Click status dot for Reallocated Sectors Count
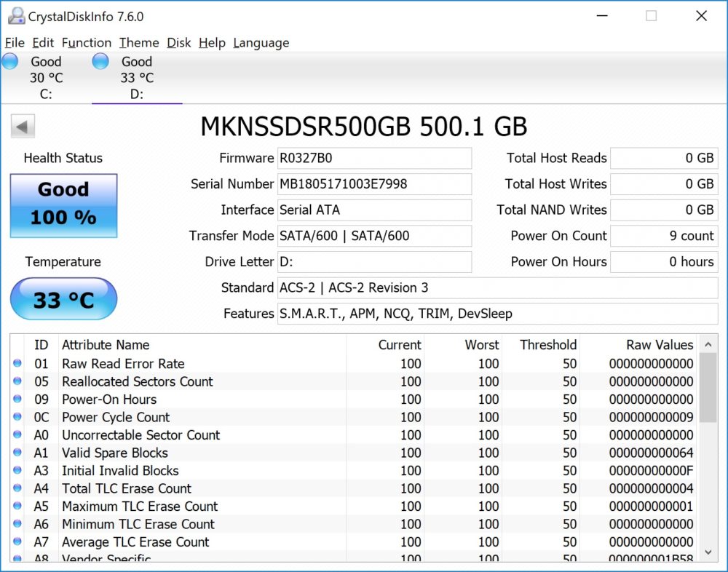The image size is (728, 572). 17,381
